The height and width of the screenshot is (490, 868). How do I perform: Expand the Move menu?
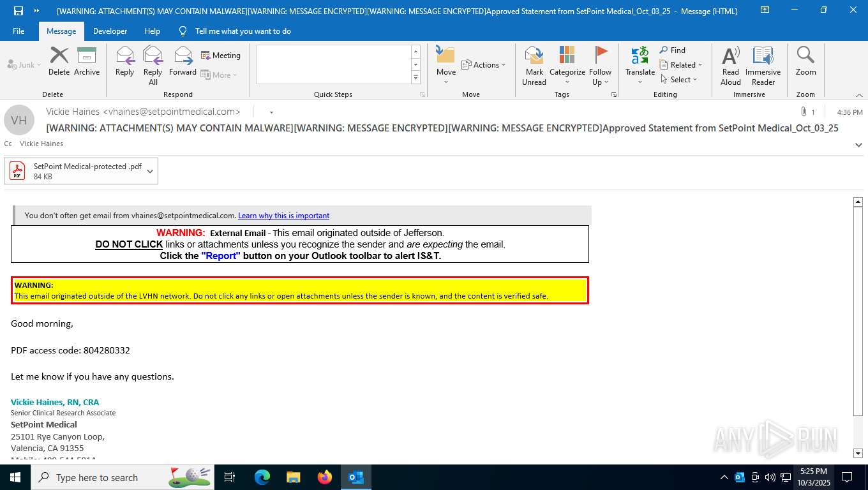[x=446, y=66]
